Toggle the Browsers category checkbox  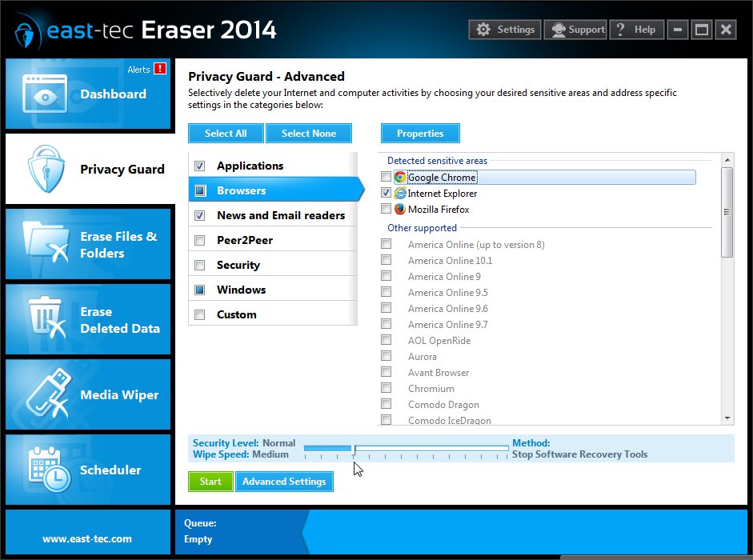click(x=200, y=190)
